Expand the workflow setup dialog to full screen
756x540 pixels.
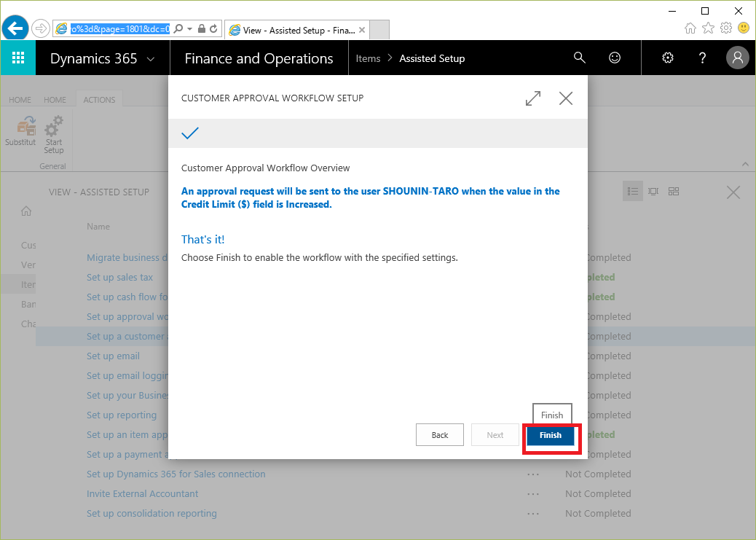pyautogui.click(x=532, y=98)
